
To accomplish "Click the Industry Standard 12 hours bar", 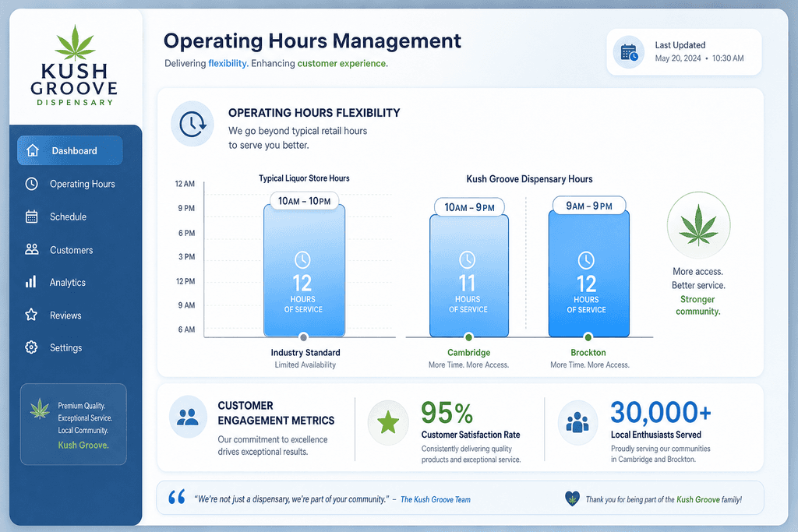I will [x=305, y=270].
